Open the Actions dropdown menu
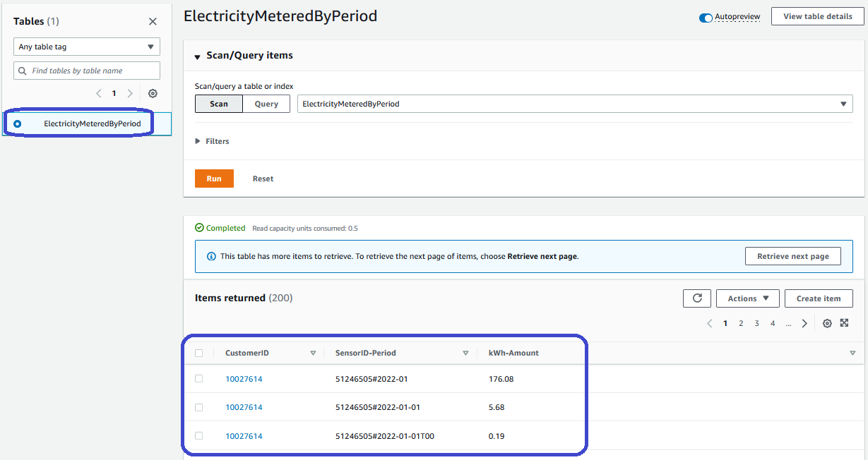The width and height of the screenshot is (868, 460). [x=748, y=298]
